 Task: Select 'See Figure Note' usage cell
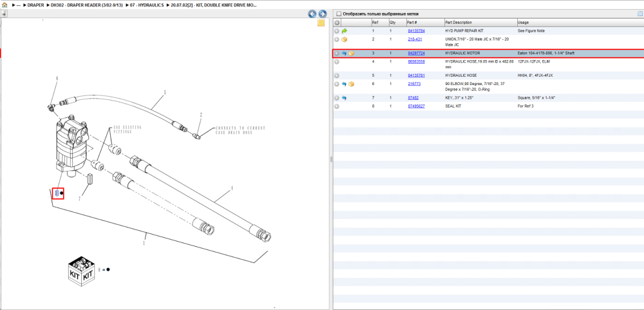531,31
